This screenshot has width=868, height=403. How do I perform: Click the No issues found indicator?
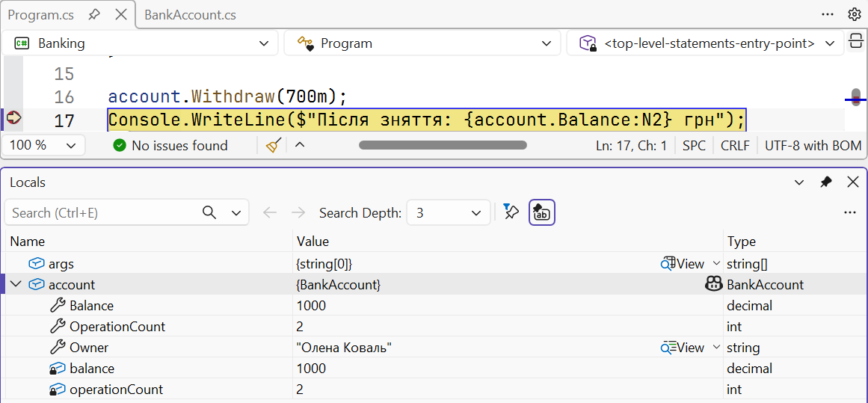[170, 146]
